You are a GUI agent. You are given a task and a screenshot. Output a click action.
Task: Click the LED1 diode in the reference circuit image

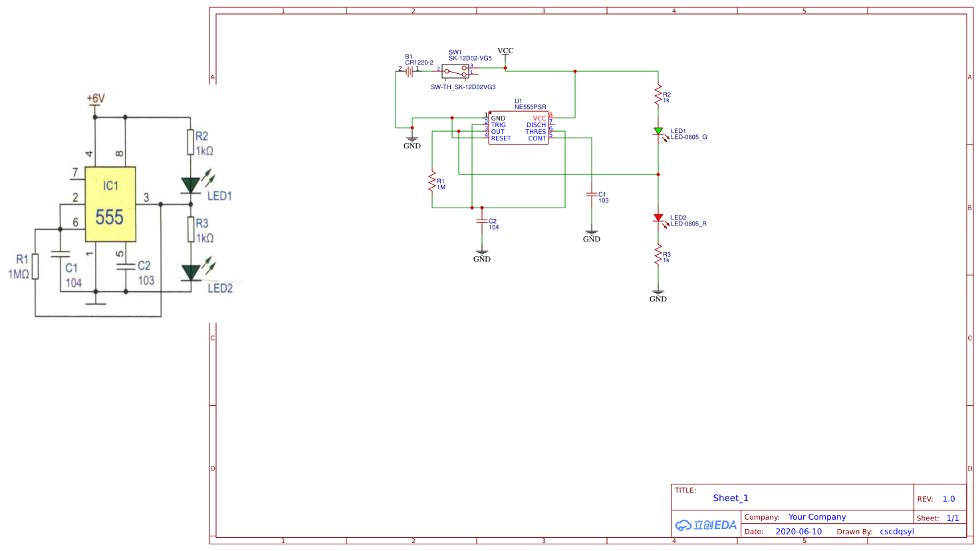point(191,184)
